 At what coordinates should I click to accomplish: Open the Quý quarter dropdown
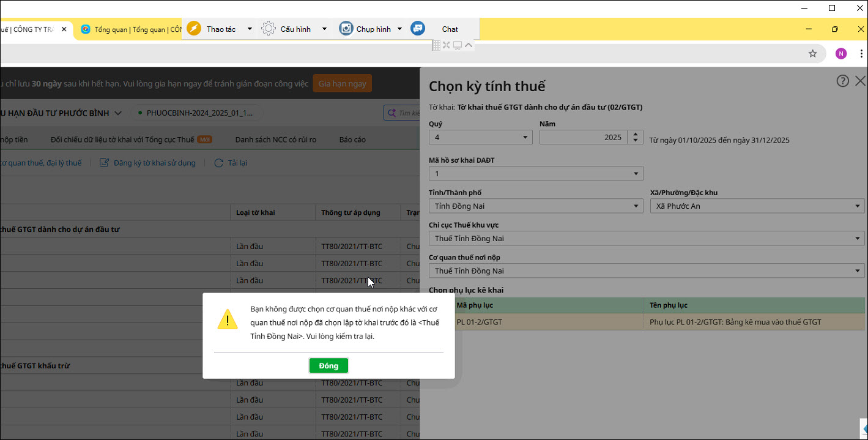coord(480,138)
